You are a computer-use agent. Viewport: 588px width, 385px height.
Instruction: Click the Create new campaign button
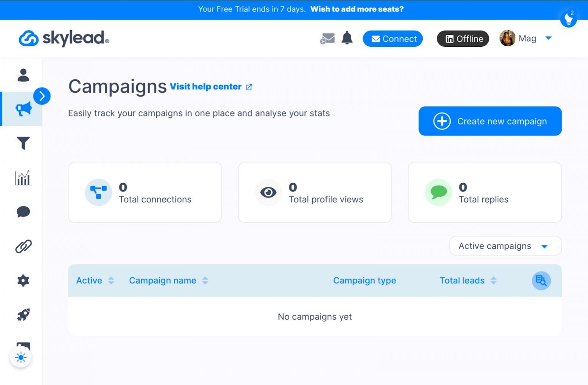point(490,121)
